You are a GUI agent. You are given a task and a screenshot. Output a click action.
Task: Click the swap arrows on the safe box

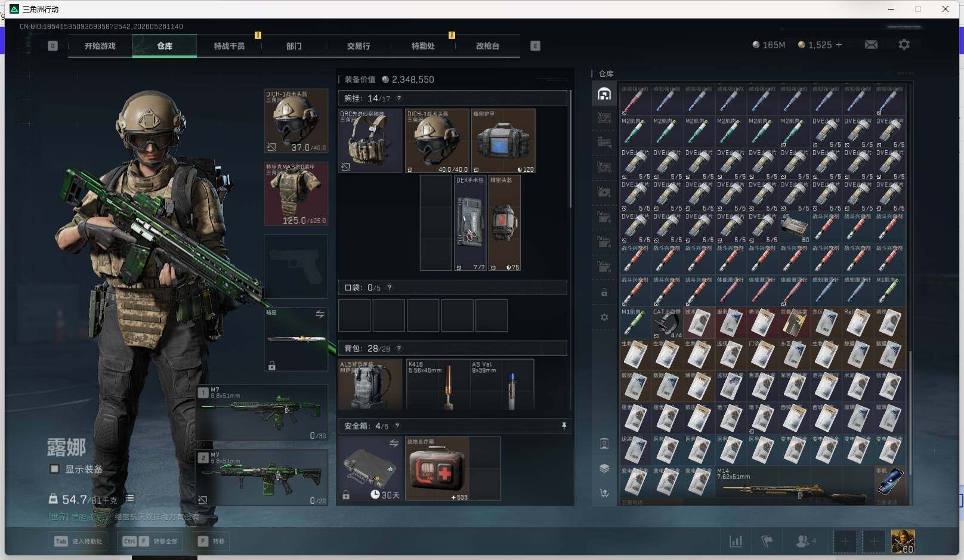[x=394, y=443]
